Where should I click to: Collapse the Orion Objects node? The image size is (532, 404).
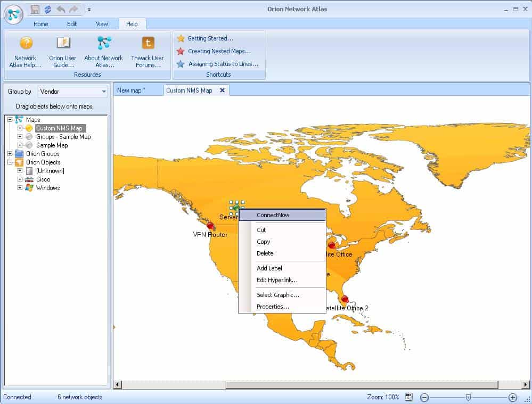click(x=10, y=162)
